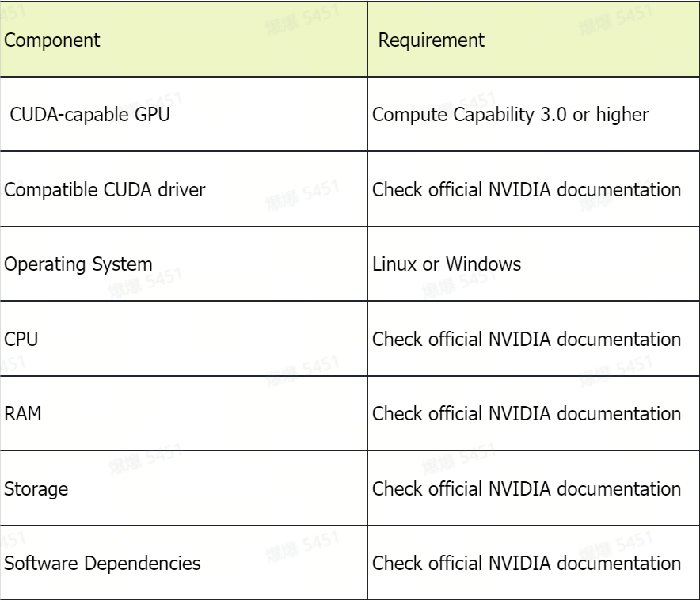The image size is (700, 600).
Task: Click the word Windows in the table
Action: click(483, 264)
